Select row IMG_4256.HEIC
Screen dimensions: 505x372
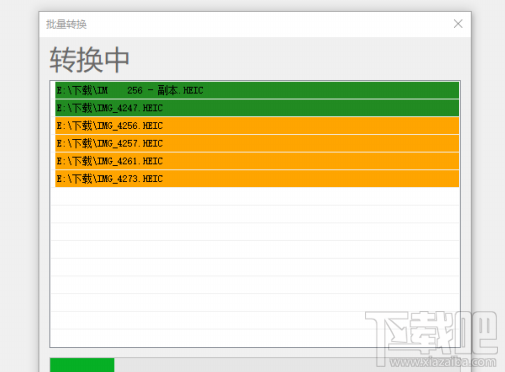coord(257,126)
